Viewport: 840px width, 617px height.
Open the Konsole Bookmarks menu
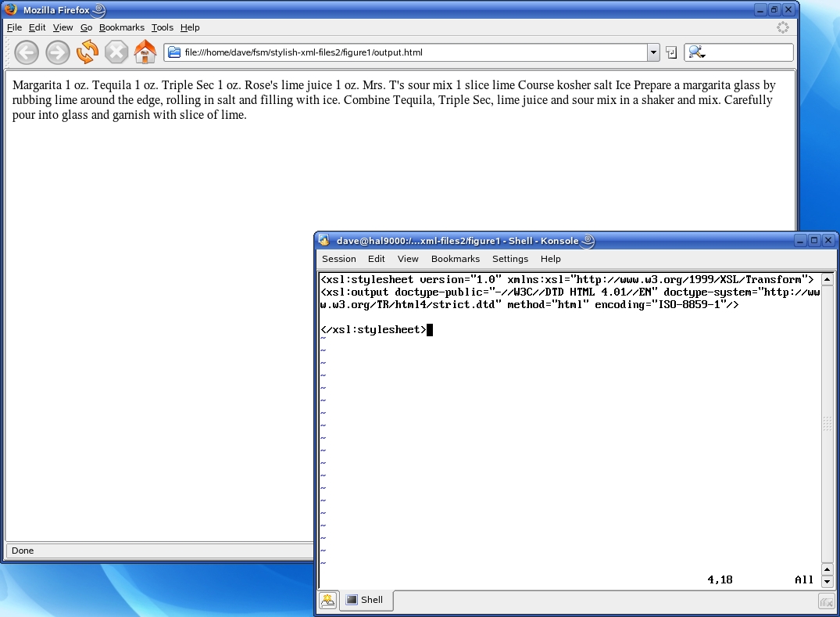pos(456,259)
